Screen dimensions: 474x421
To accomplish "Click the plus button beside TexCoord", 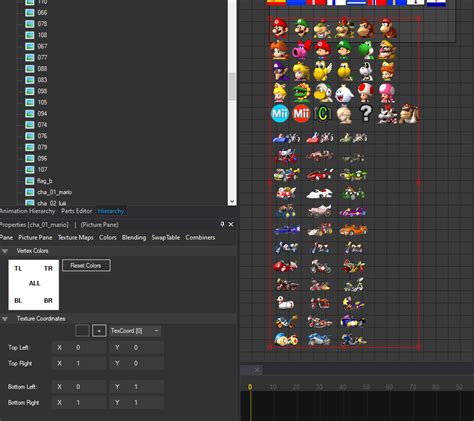I will coord(99,331).
